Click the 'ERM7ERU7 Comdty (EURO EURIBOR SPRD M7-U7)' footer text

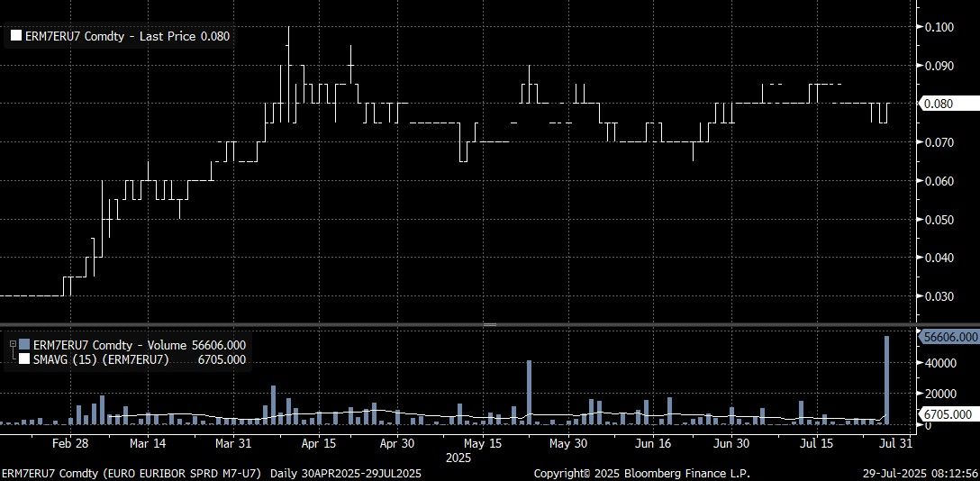pyautogui.click(x=133, y=474)
